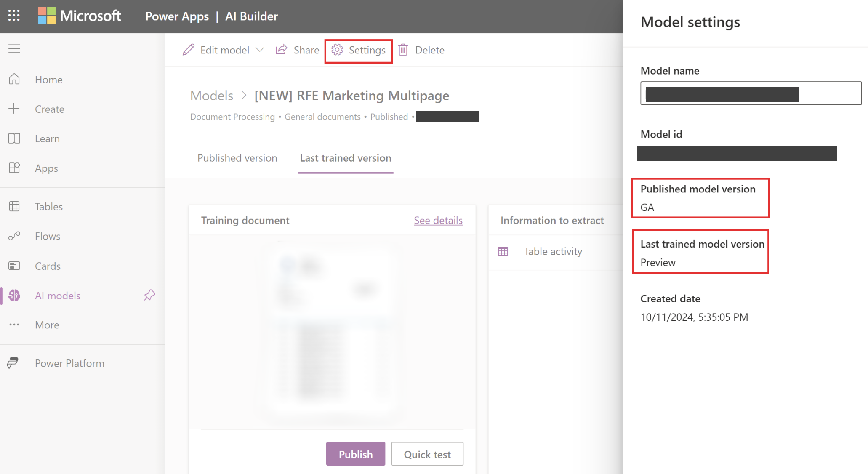The width and height of the screenshot is (868, 474).
Task: Select Last trained version tab
Action: (x=344, y=157)
